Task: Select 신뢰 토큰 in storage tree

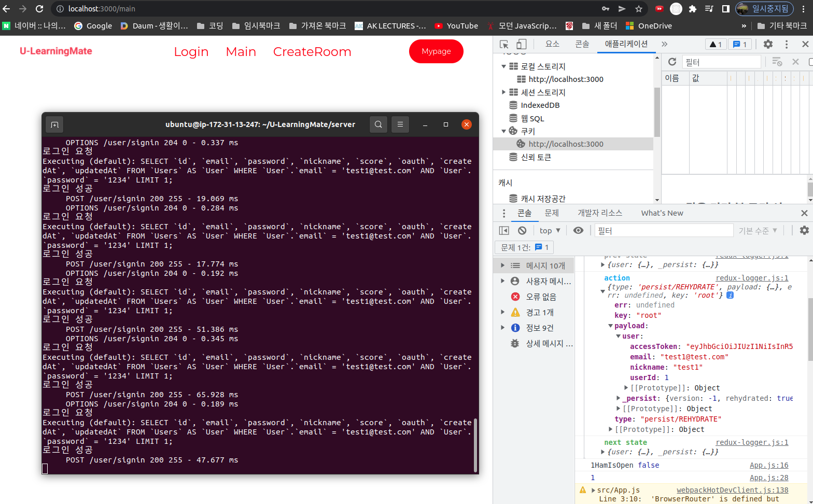Action: point(536,157)
